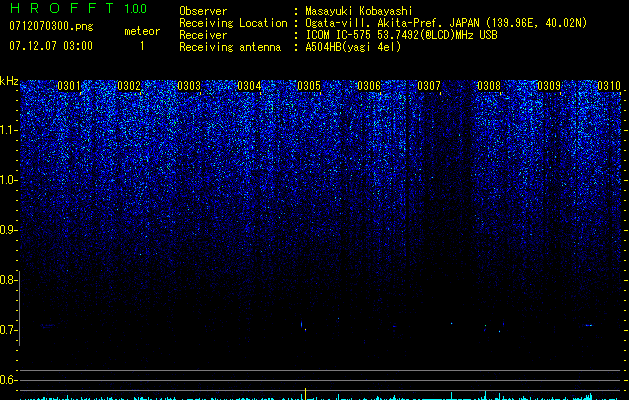629x400 pixels.
Task: Click the meteor echo near 0305
Action: (x=302, y=325)
